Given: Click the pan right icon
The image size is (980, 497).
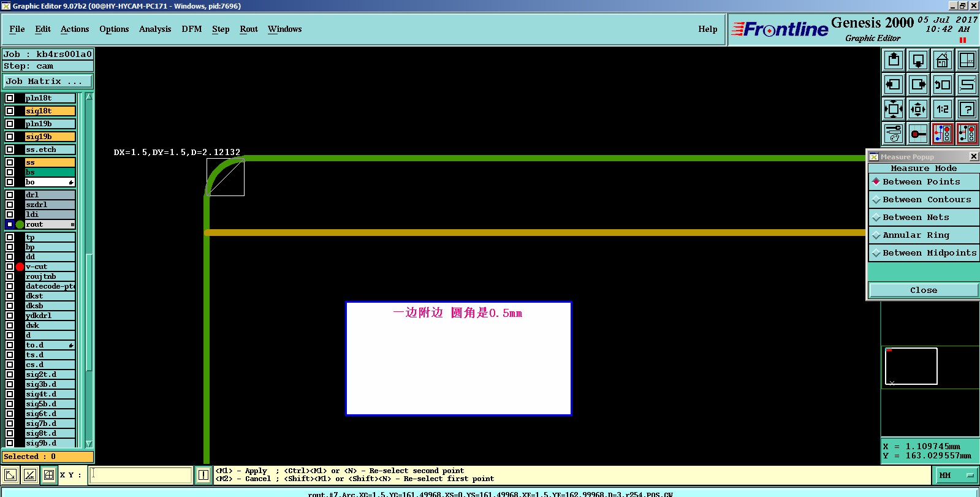Looking at the screenshot, I should tap(918, 85).
